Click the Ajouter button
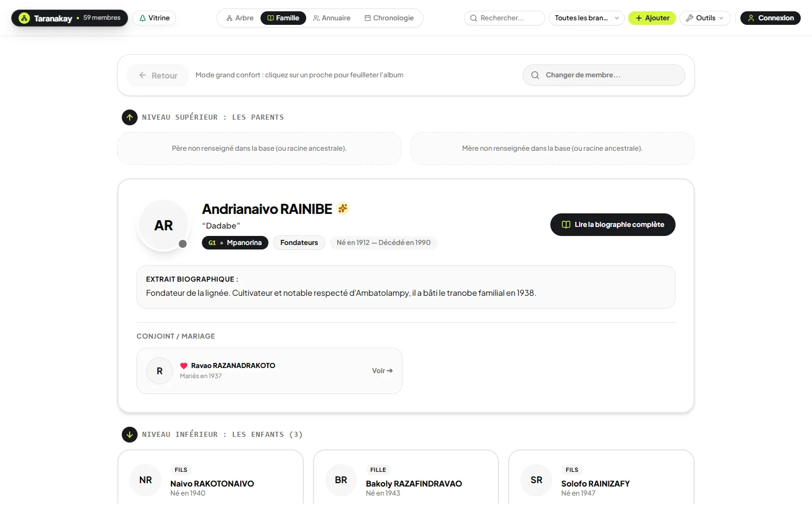The width and height of the screenshot is (812, 508). point(652,18)
